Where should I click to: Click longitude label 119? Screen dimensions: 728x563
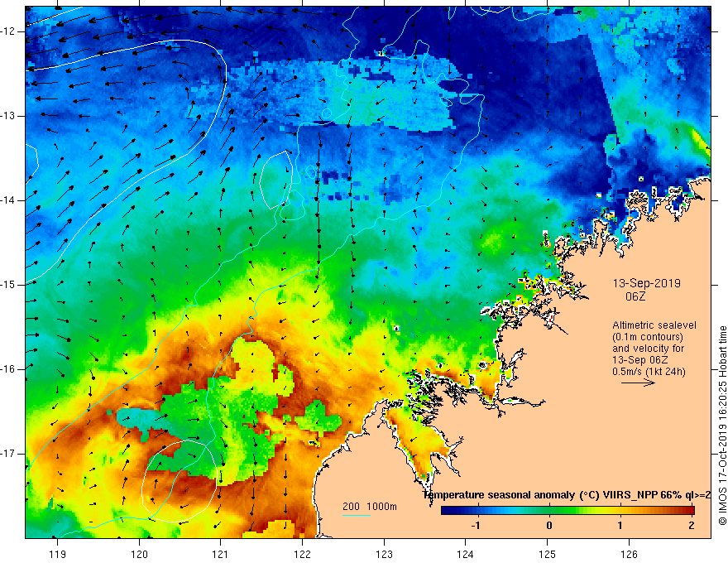pyautogui.click(x=58, y=554)
